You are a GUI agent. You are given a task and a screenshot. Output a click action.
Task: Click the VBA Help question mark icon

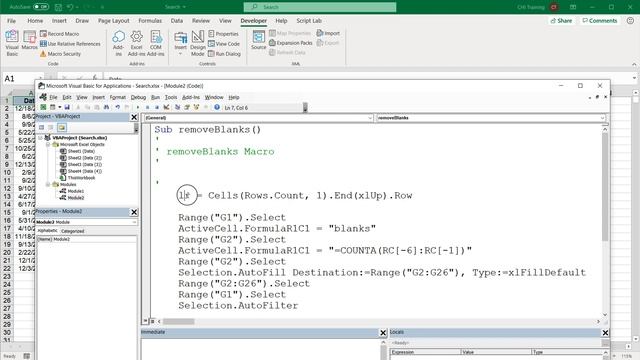click(217, 107)
